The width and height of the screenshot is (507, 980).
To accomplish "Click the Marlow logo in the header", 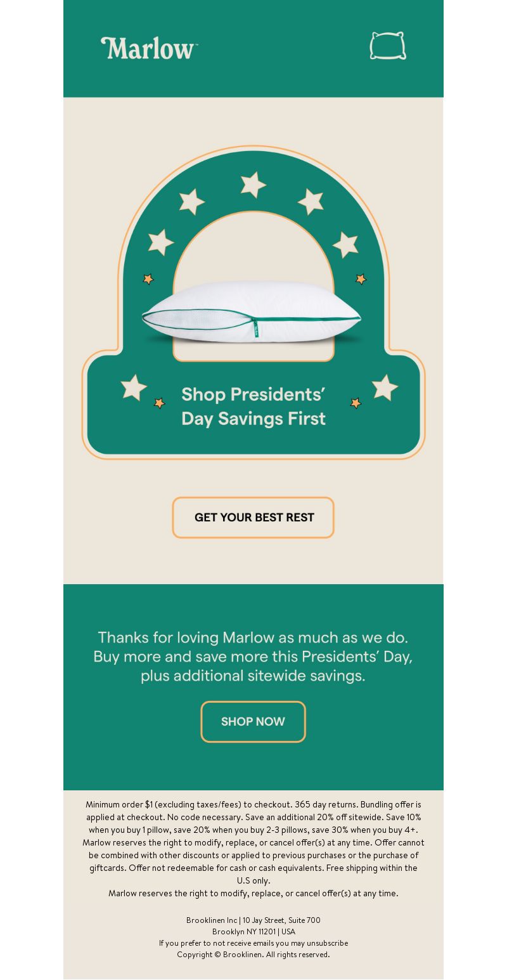I will (x=149, y=48).
